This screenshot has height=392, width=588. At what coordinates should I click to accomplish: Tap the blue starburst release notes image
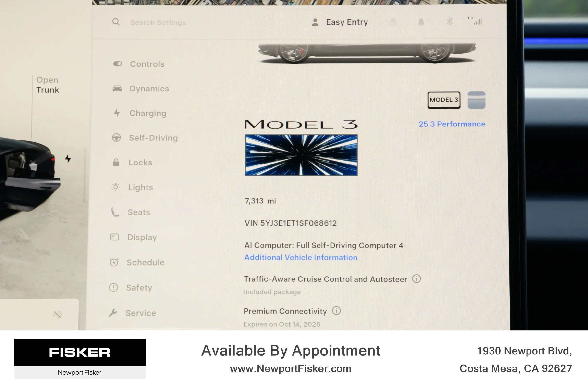click(301, 155)
